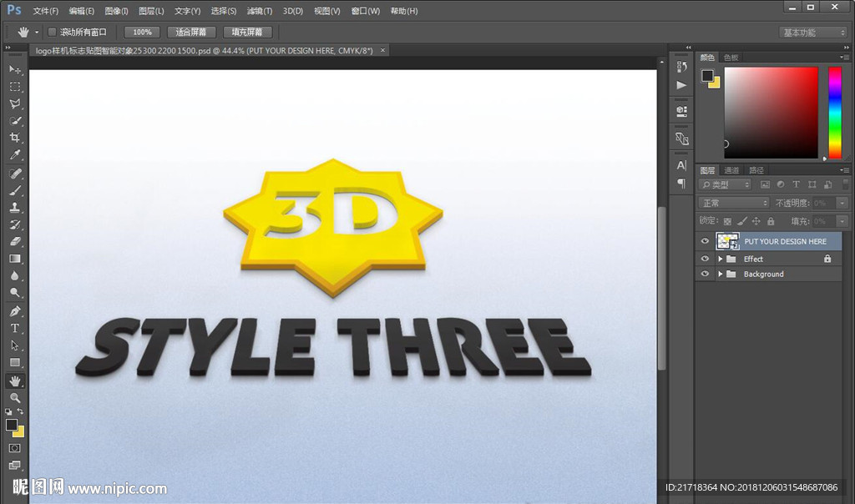Open the 滤镜(T) menu
Screen dimensions: 855x504
(259, 11)
